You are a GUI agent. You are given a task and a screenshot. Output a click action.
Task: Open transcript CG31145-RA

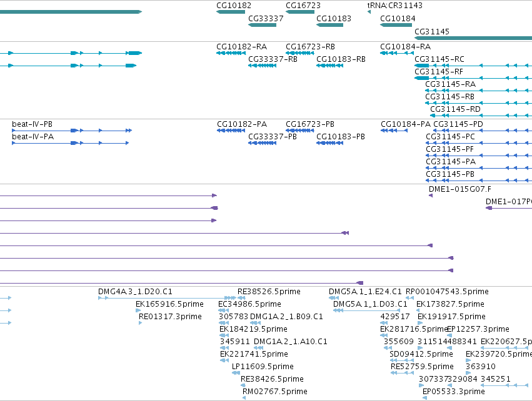pos(451,84)
